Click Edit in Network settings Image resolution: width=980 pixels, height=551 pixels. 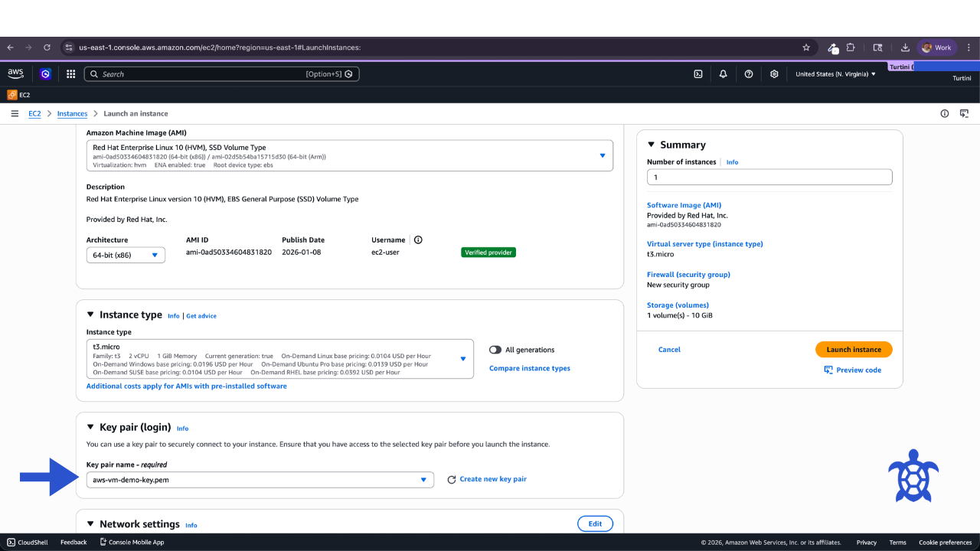[x=595, y=523]
